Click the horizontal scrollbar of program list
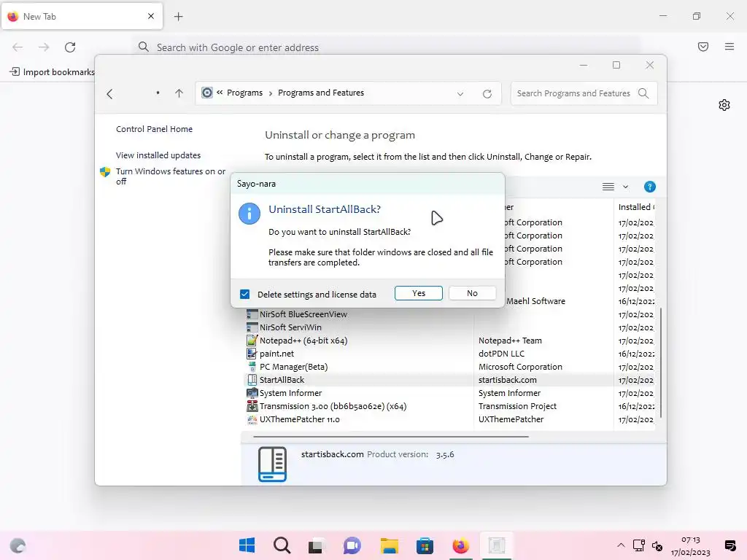The width and height of the screenshot is (747, 560). (x=391, y=436)
